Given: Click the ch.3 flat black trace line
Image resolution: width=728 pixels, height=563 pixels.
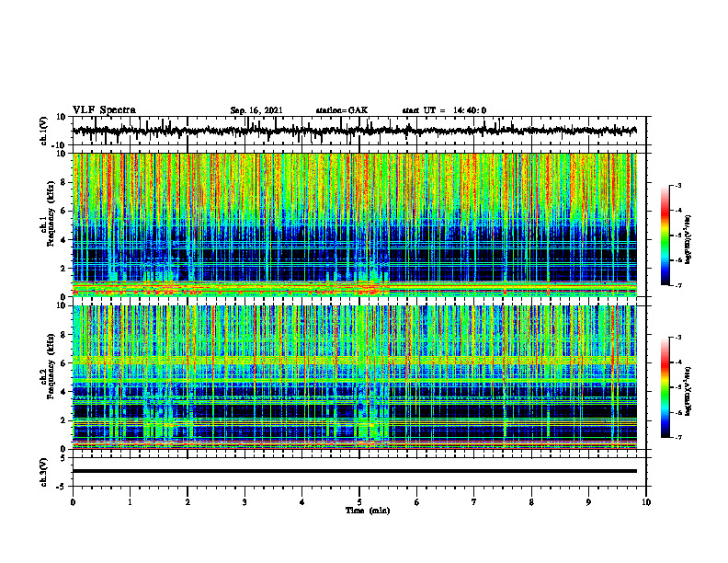Looking at the screenshot, I should [x=355, y=471].
